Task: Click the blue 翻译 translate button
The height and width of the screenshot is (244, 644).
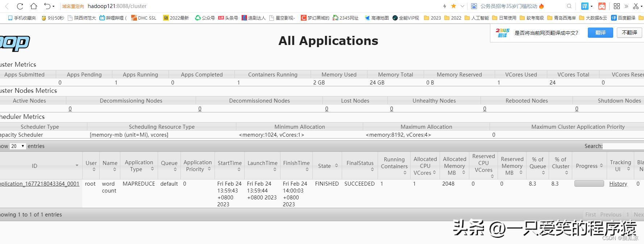Action: point(600,33)
